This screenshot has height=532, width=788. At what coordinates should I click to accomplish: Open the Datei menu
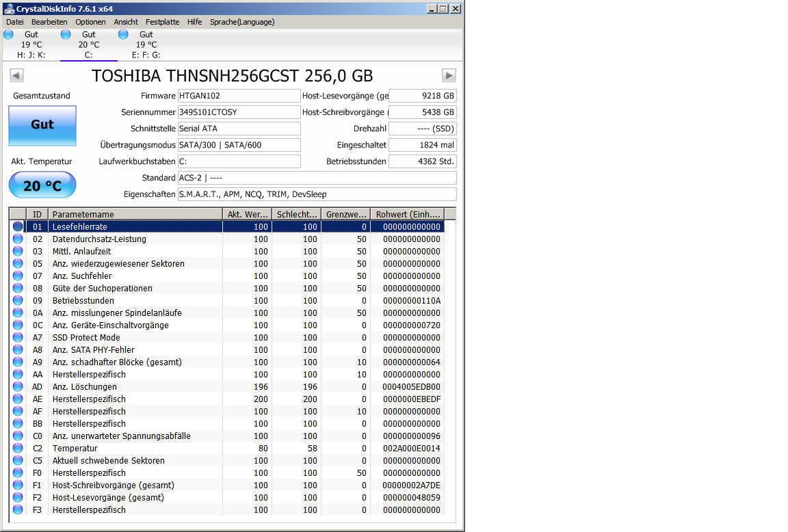(14, 22)
